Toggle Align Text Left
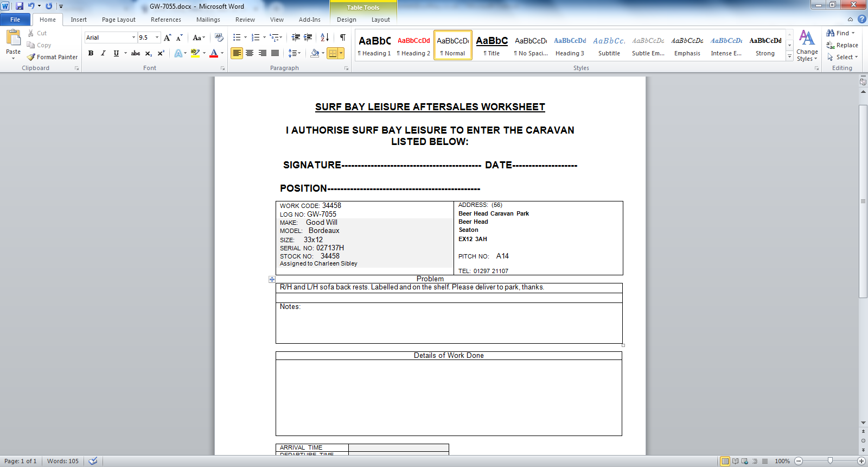 (237, 53)
